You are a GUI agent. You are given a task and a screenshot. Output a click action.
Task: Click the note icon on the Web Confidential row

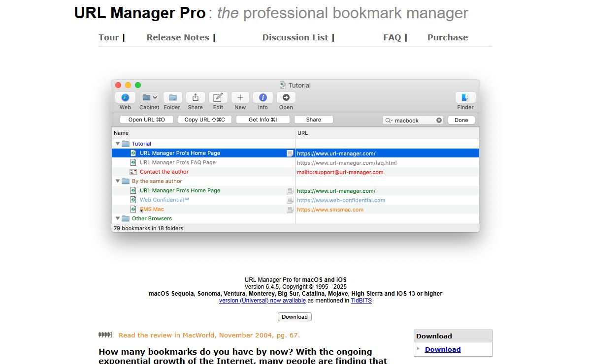coord(290,200)
